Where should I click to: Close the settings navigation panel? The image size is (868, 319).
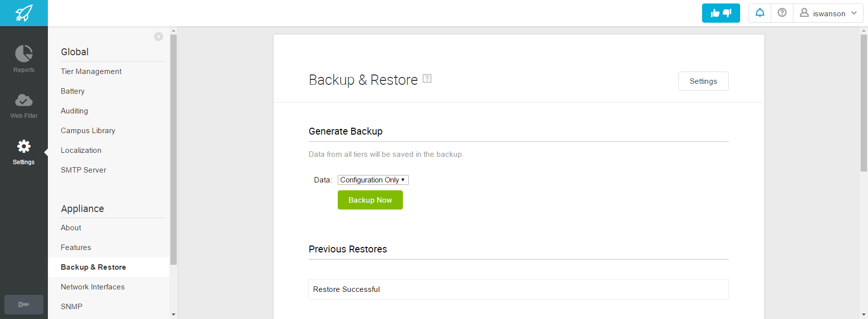[158, 36]
